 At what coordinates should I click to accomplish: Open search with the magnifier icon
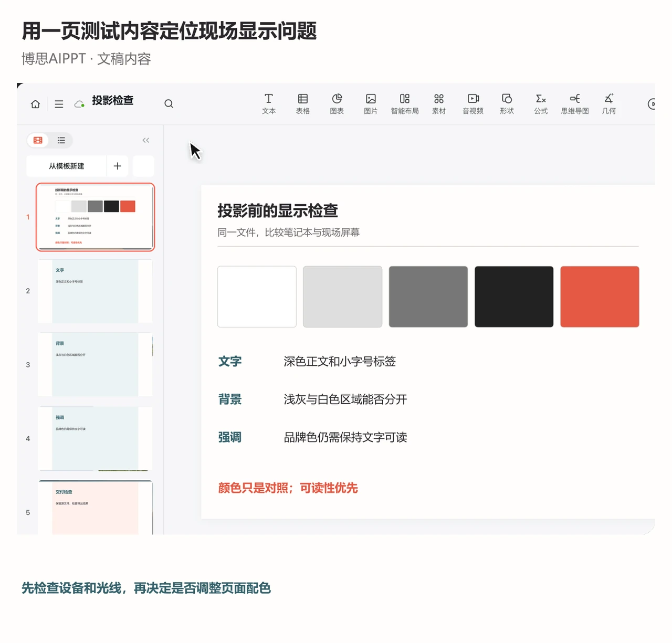(169, 104)
